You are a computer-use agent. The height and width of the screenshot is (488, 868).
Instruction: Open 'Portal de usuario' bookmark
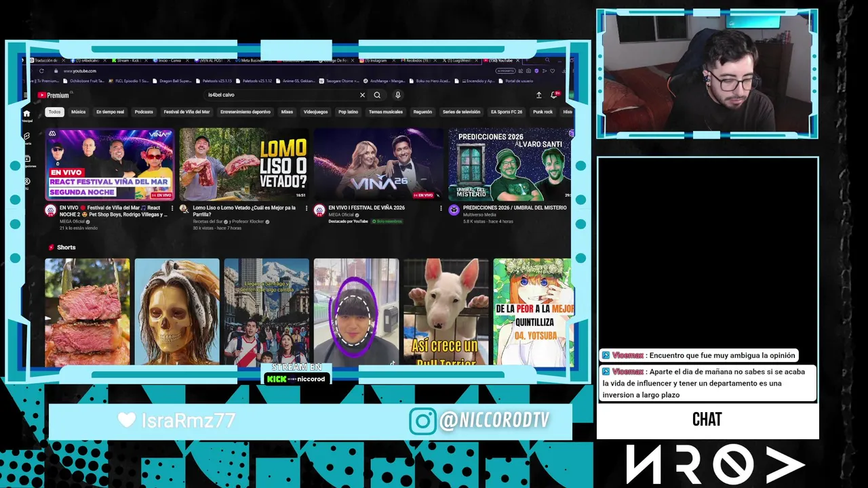tap(514, 81)
